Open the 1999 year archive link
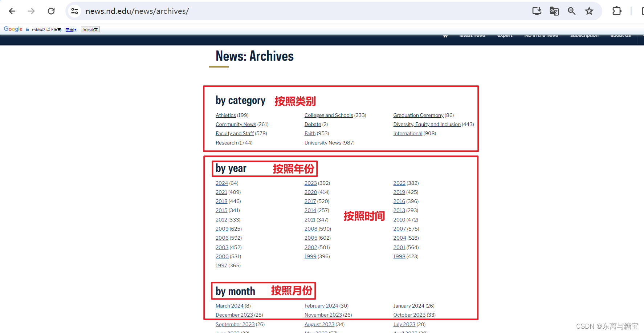The height and width of the screenshot is (333, 644). [x=310, y=256]
